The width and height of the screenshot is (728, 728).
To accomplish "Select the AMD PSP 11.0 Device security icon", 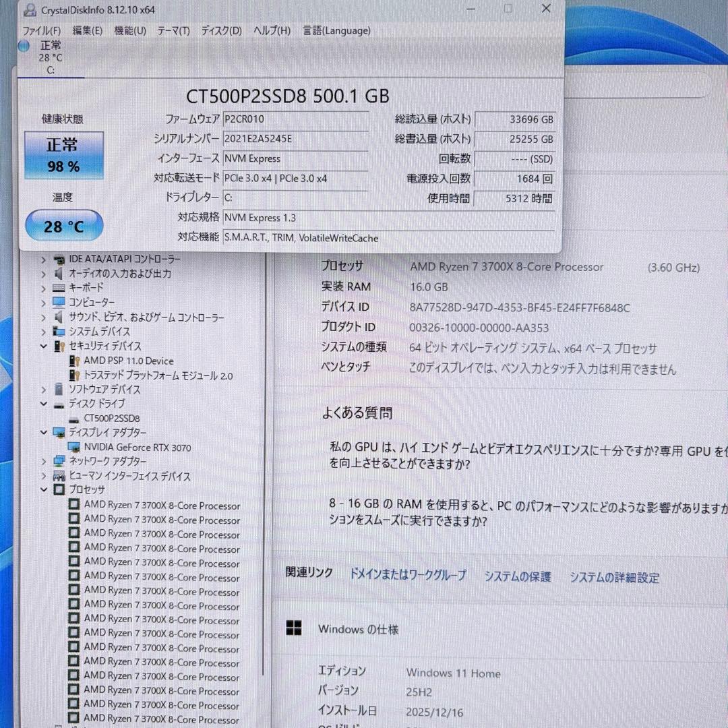I will point(74,361).
